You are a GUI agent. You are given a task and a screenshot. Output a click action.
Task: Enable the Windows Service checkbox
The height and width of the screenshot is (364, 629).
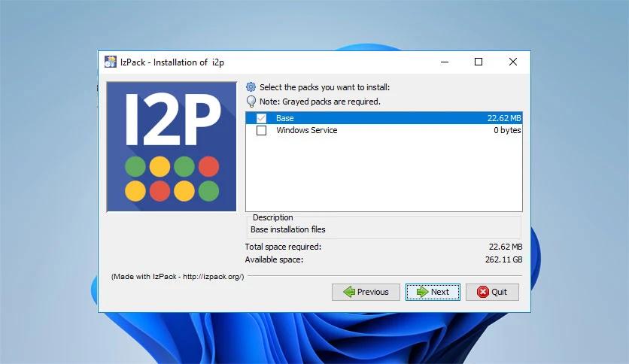coord(261,130)
